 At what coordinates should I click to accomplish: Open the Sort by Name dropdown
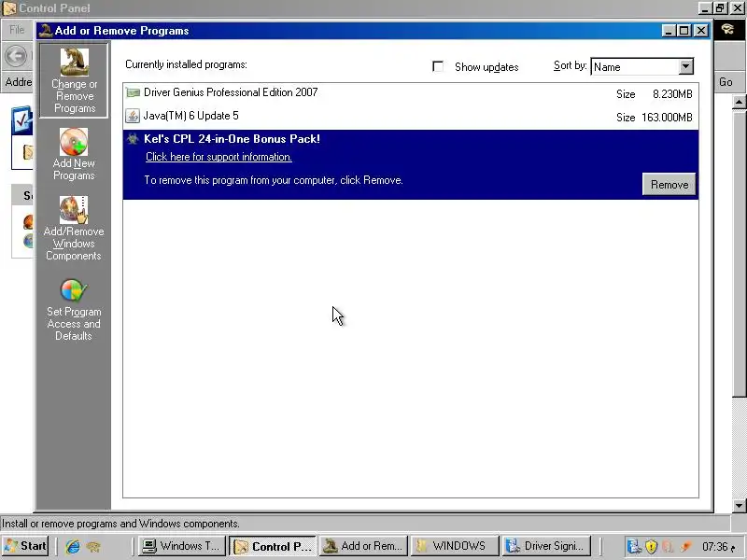pos(685,66)
